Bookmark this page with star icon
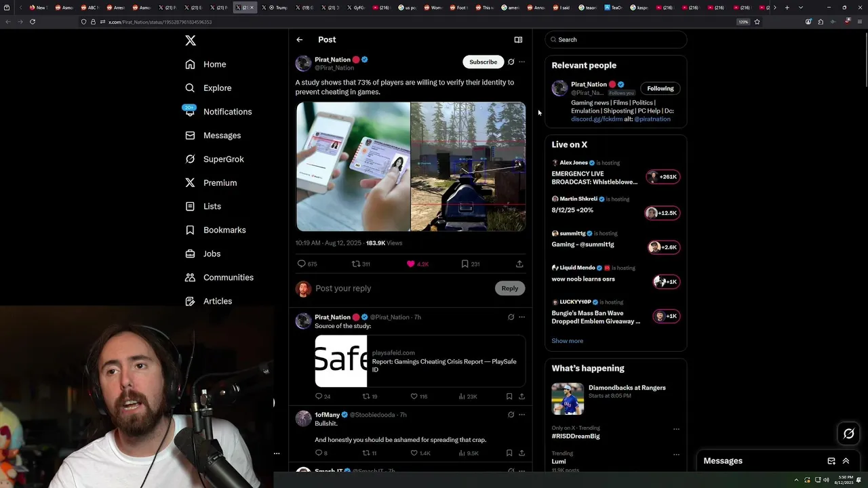Image resolution: width=868 pixels, height=488 pixels. tap(757, 22)
